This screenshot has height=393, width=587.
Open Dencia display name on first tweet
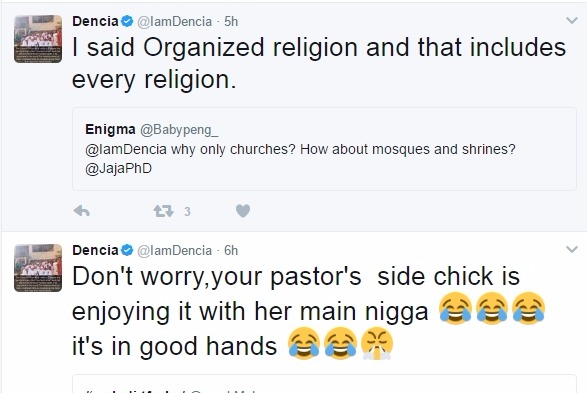click(95, 21)
